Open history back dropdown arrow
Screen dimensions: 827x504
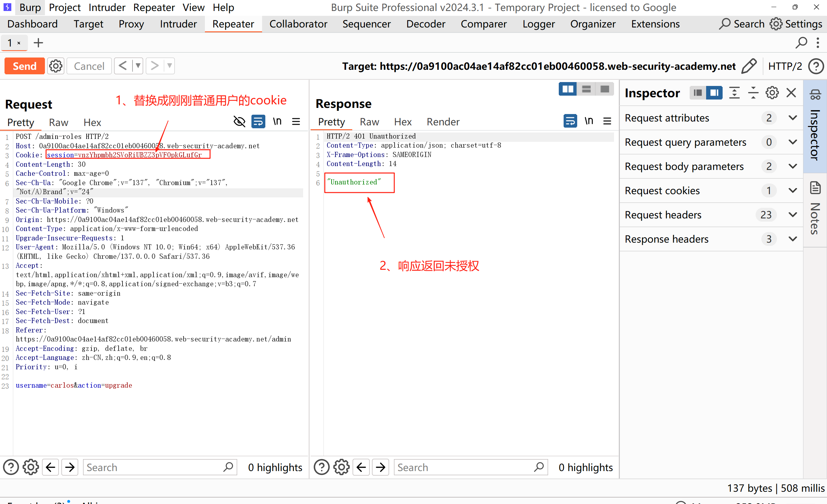[138, 66]
